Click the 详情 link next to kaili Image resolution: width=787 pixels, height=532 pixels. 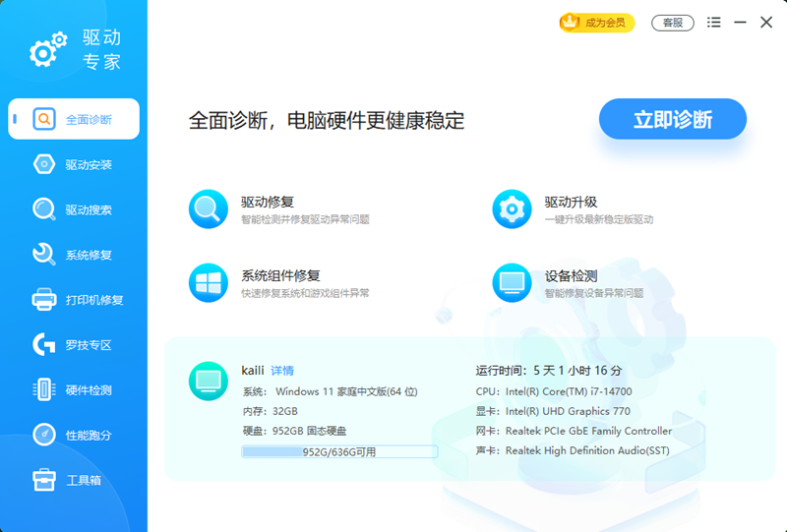click(x=282, y=371)
